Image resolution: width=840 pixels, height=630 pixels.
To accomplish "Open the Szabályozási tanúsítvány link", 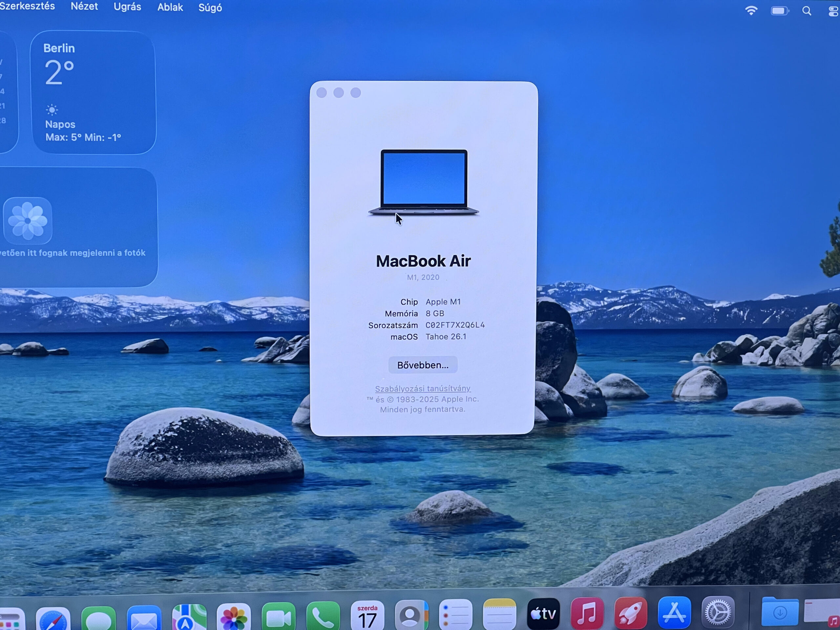I will 423,388.
